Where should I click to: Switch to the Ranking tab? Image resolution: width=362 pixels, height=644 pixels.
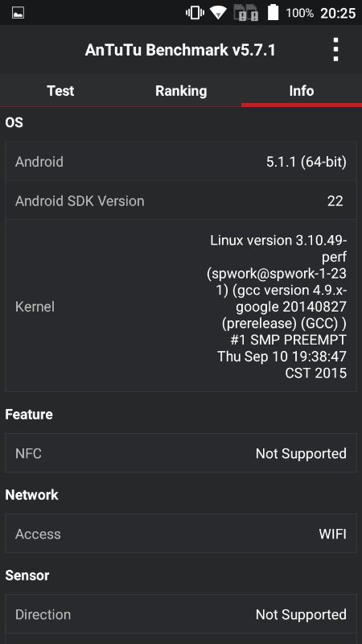[x=181, y=91]
